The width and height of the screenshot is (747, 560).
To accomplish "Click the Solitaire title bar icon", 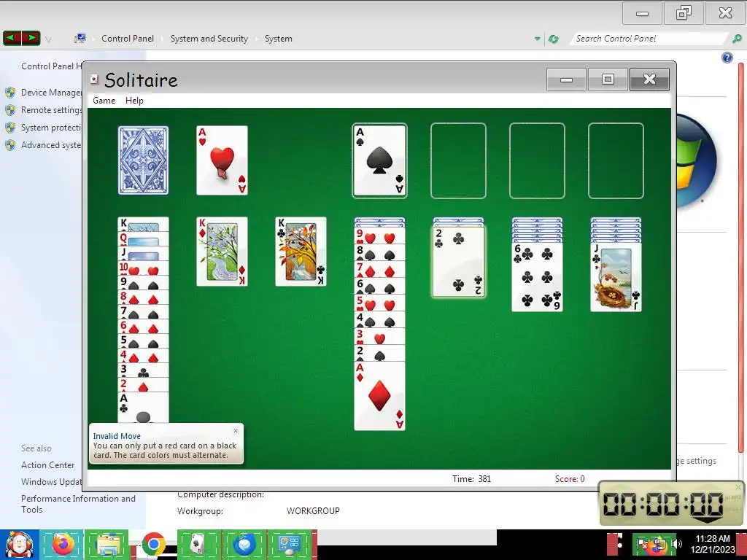I will coord(94,79).
